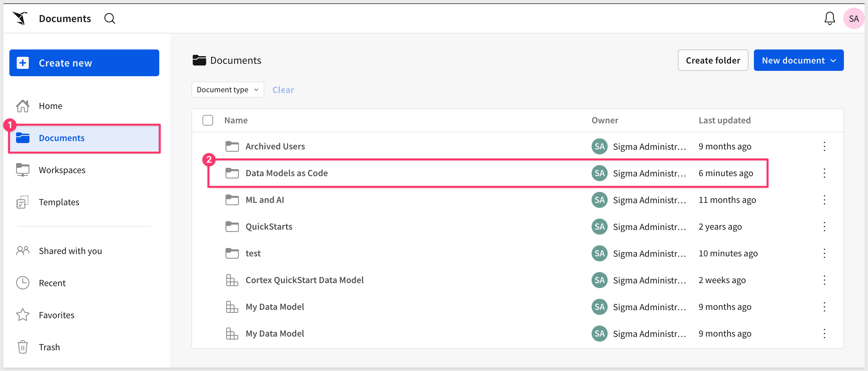
Task: Open more options for Archived Users row
Action: click(824, 146)
